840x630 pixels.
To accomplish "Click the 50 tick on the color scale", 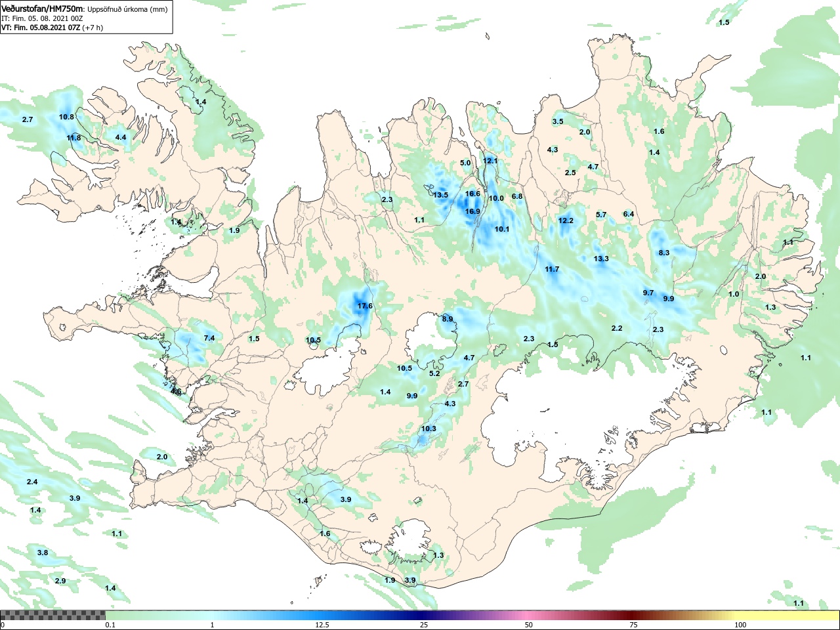I will coord(529,625).
